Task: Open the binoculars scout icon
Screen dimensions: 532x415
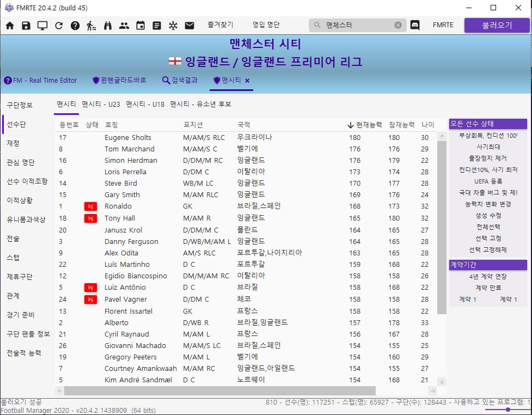Action: (108, 26)
